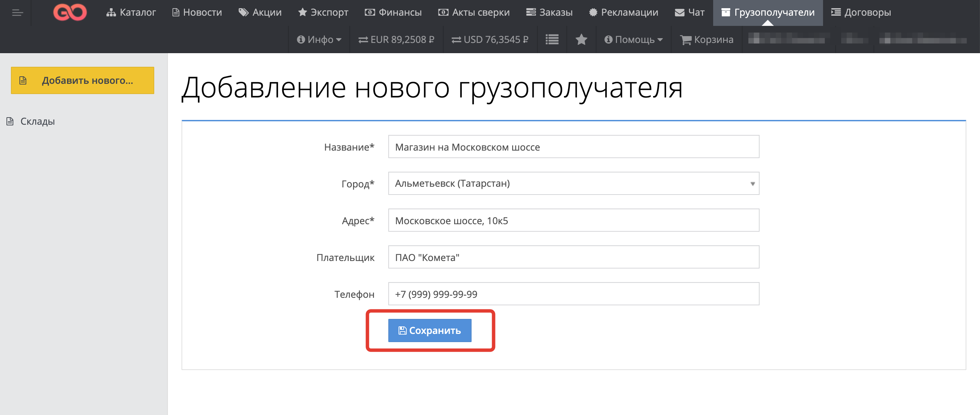
Task: Click the favorites star icon
Action: point(581,40)
